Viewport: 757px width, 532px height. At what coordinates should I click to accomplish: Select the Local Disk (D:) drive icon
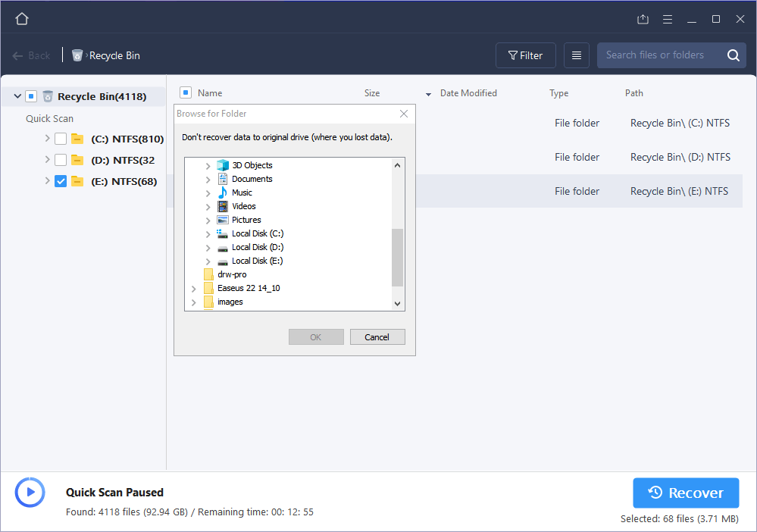pyautogui.click(x=223, y=248)
